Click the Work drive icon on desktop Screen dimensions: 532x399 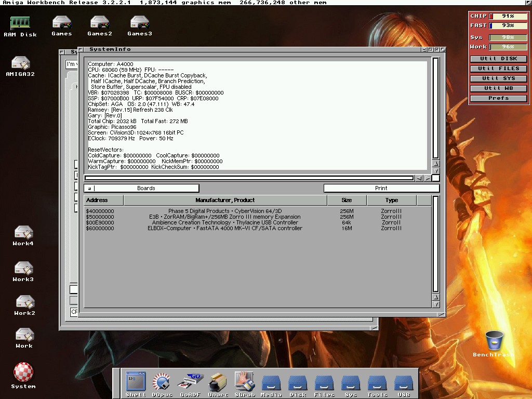click(x=24, y=338)
